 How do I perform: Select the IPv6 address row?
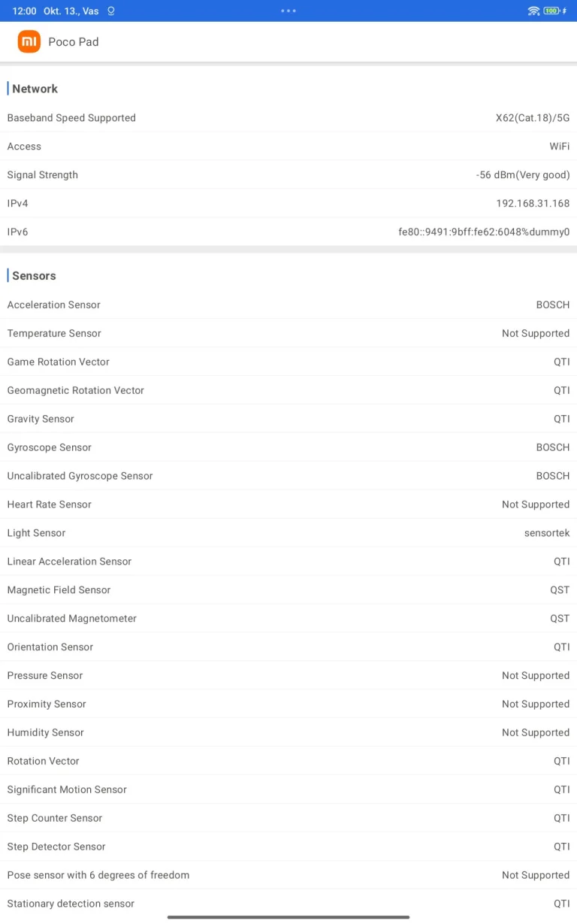pos(288,232)
